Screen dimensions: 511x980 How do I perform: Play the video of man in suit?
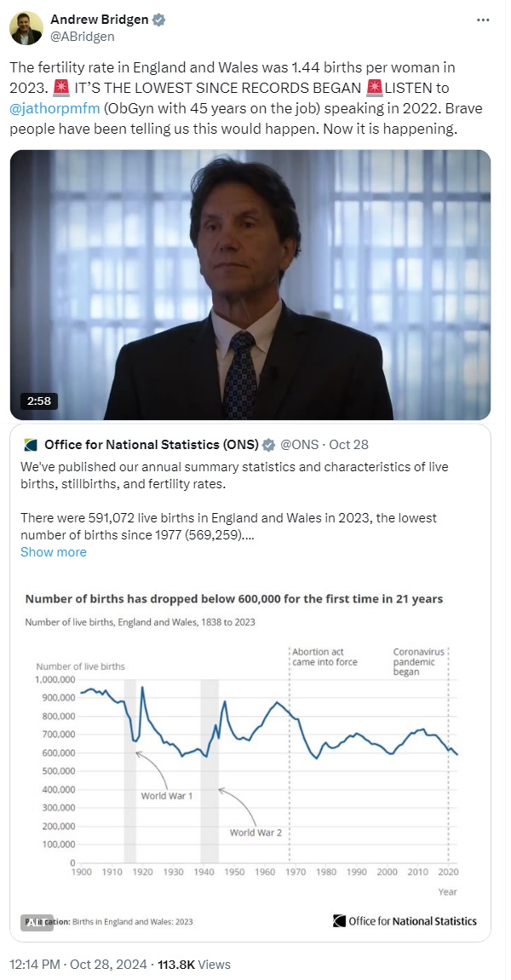250,285
